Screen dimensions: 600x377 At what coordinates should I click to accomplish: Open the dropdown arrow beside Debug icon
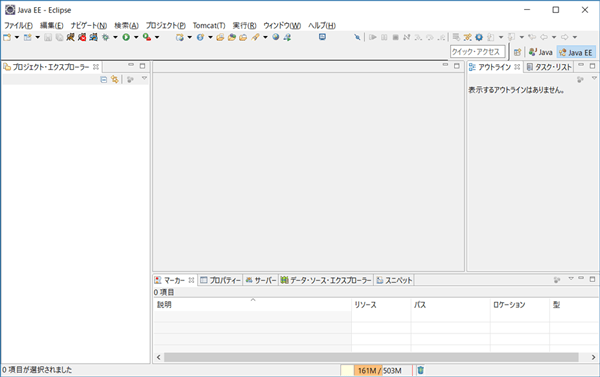point(115,37)
